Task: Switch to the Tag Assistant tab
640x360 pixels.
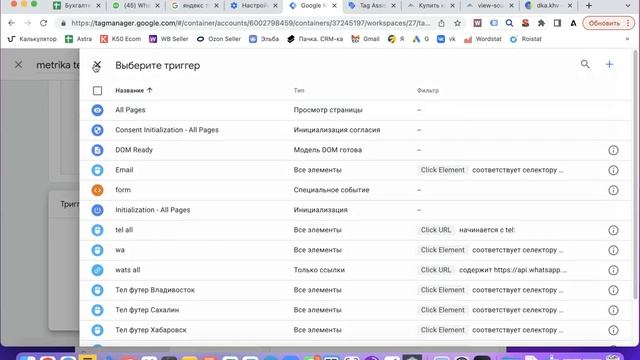Action: tap(372, 6)
